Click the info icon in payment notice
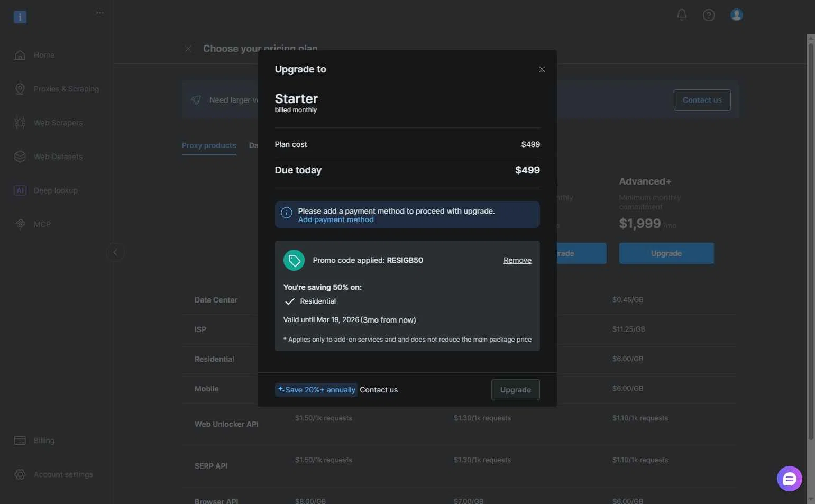 pyautogui.click(x=287, y=213)
